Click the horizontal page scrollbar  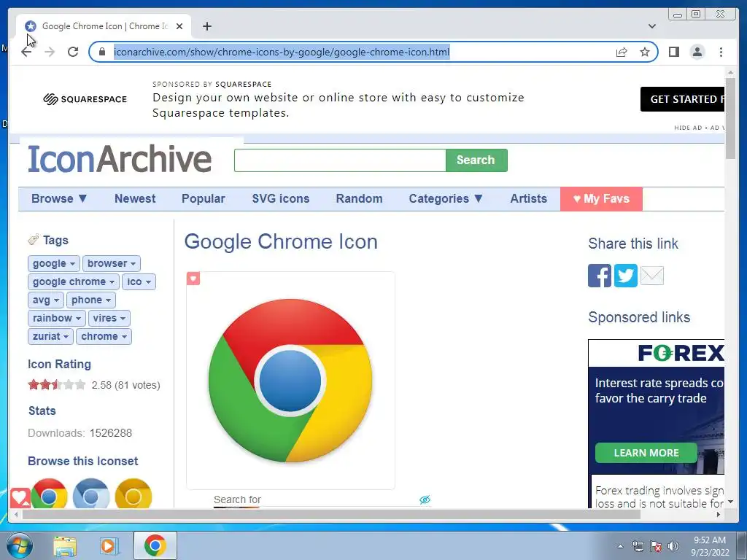[x=331, y=515]
